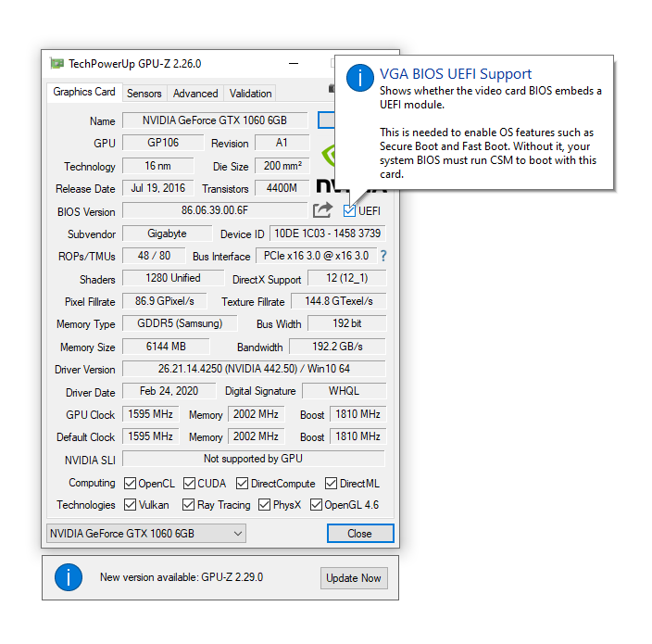The height and width of the screenshot is (644, 652).
Task: Toggle the OpenCL checkbox
Action: pos(130,483)
